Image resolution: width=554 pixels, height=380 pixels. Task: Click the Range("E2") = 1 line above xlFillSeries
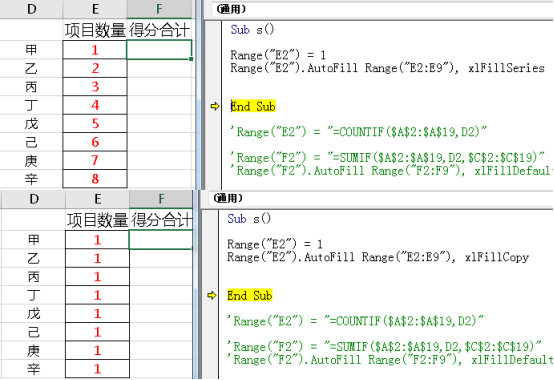(x=278, y=55)
